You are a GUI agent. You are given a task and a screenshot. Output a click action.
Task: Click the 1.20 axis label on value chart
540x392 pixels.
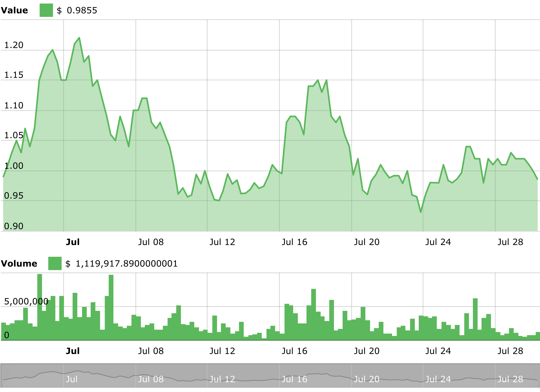[x=14, y=45]
